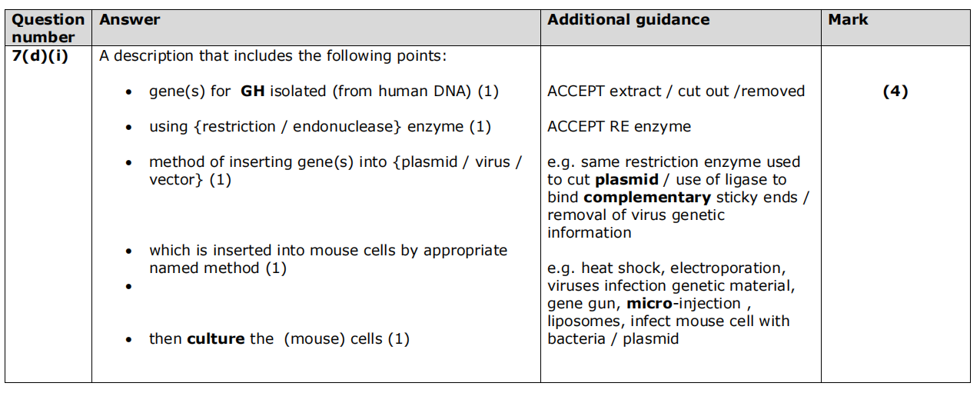Click the "Additional guidance" column header
980x393 pixels.
(x=628, y=20)
